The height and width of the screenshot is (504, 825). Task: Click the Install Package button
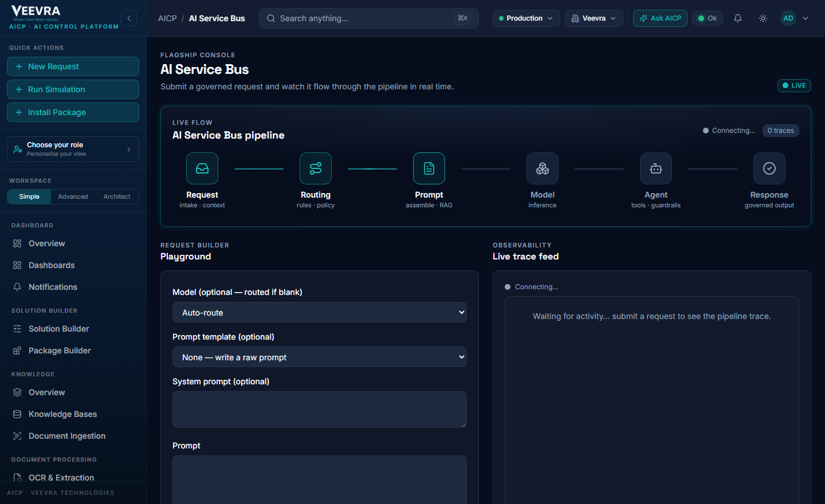pyautogui.click(x=73, y=112)
